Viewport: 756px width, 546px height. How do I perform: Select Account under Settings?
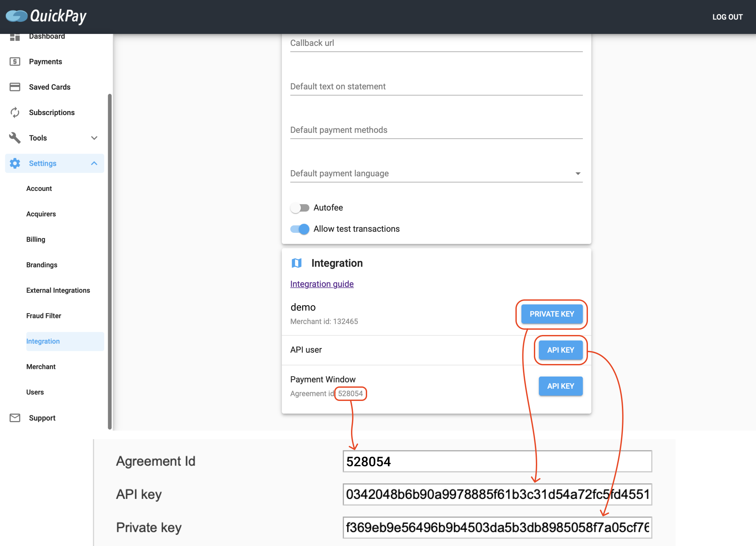tap(39, 189)
